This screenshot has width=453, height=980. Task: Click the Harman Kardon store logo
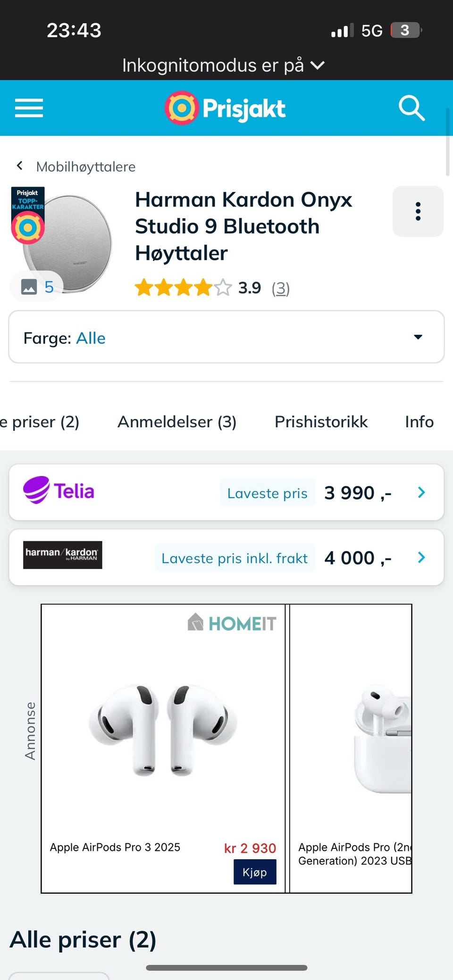63,555
